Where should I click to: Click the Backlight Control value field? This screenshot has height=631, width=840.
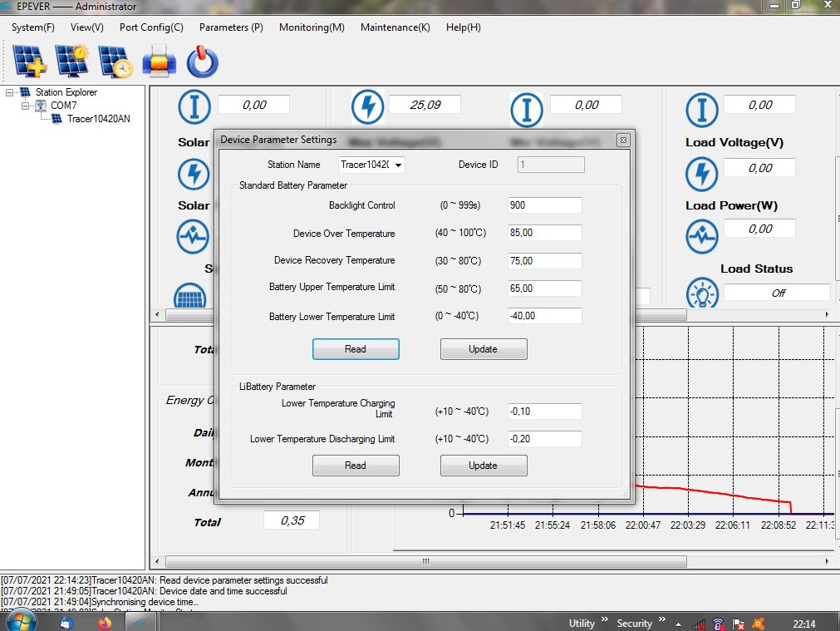tap(544, 205)
